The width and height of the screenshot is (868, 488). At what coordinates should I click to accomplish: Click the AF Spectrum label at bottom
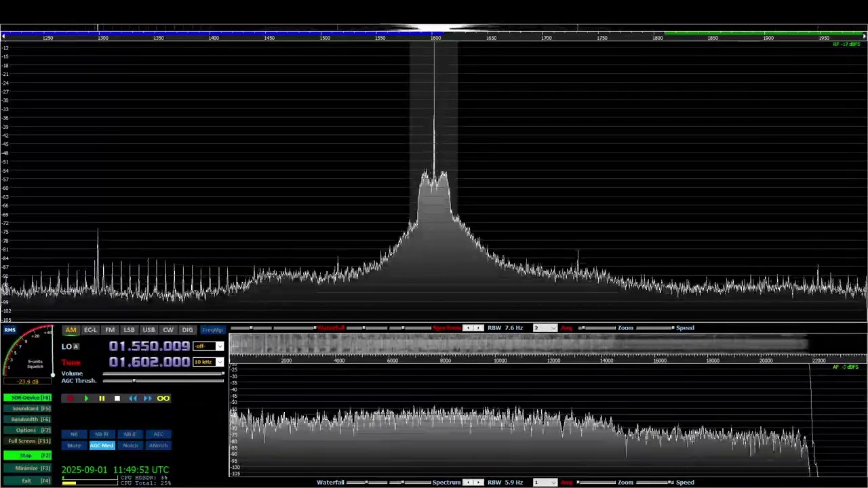click(447, 483)
